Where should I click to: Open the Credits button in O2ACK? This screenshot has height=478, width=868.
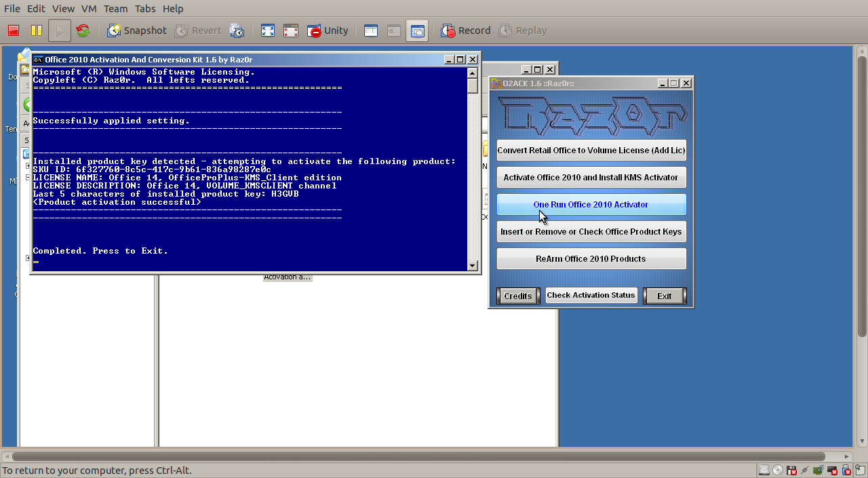518,296
